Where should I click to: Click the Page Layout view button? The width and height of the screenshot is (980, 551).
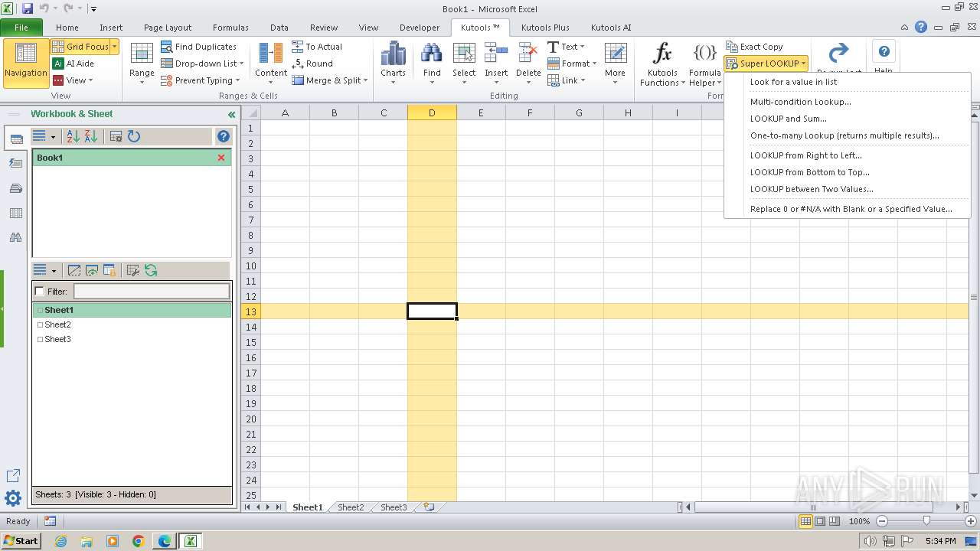[820, 521]
